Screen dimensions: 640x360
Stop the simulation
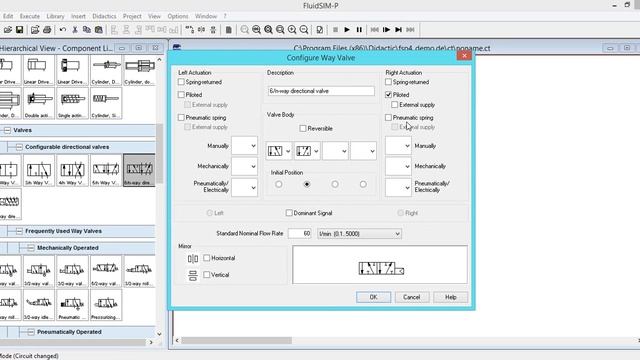coord(335,30)
